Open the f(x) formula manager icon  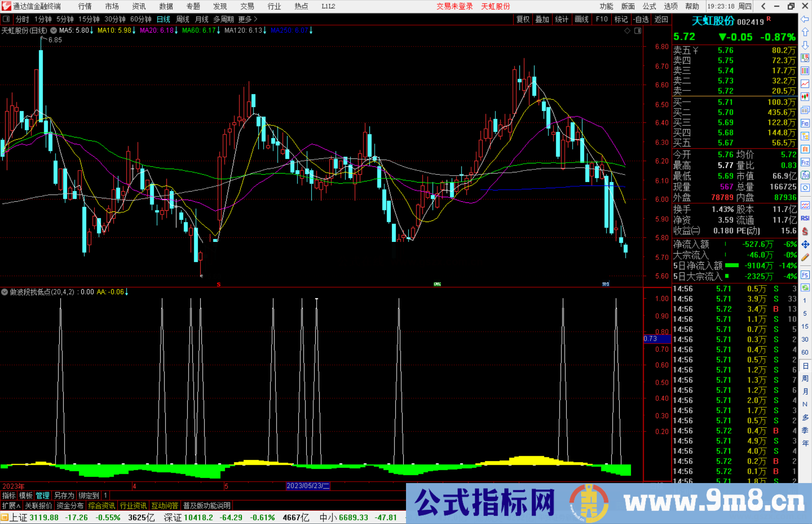coord(805,175)
